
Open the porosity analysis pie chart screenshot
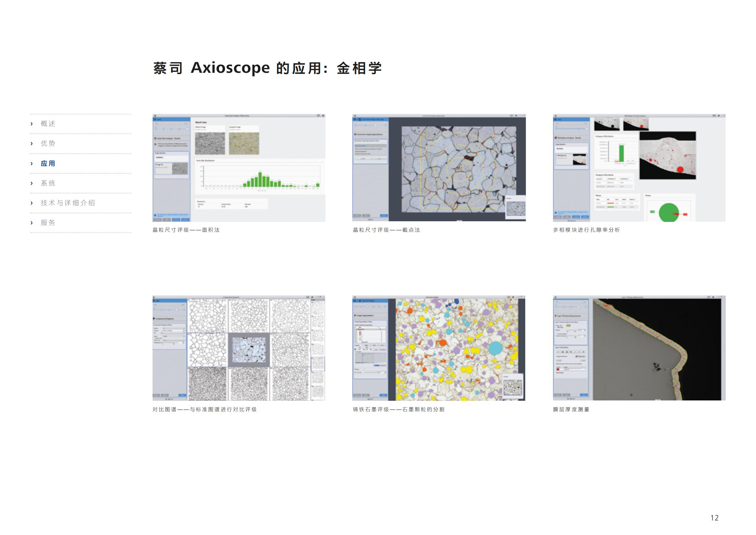(639, 168)
